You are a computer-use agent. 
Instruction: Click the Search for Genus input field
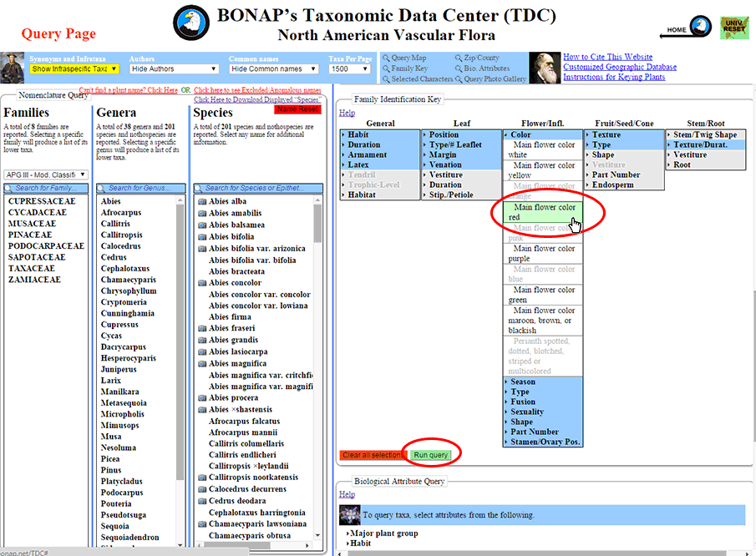tap(141, 189)
